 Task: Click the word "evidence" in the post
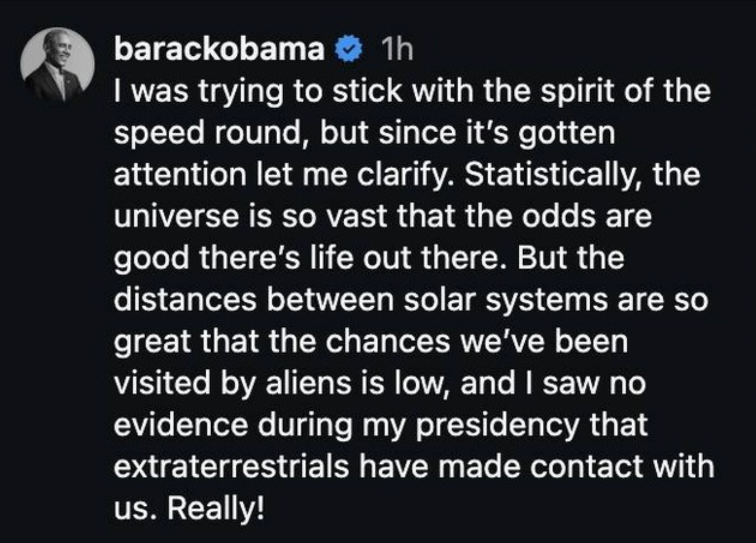pos(180,425)
